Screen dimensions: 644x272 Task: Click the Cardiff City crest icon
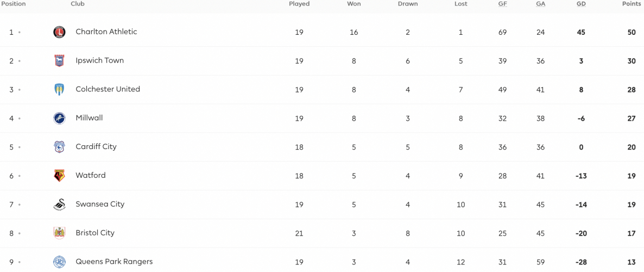click(59, 147)
